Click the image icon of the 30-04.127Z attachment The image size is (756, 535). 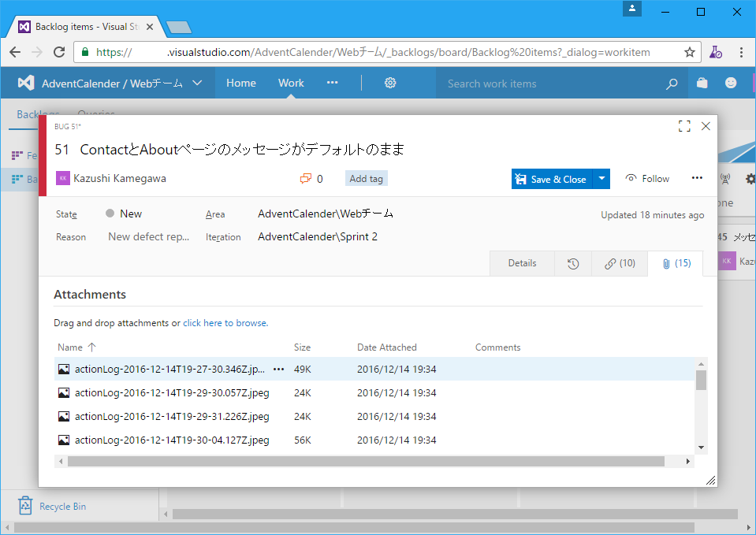point(64,440)
